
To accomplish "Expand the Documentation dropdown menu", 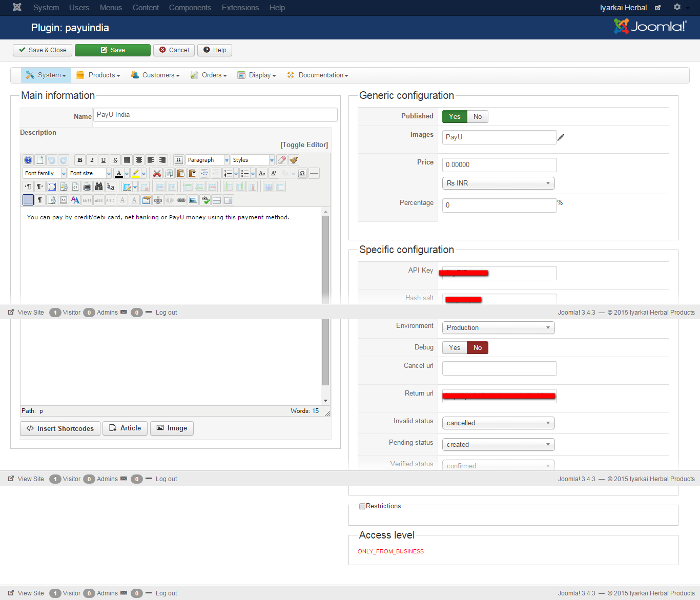I will point(318,75).
